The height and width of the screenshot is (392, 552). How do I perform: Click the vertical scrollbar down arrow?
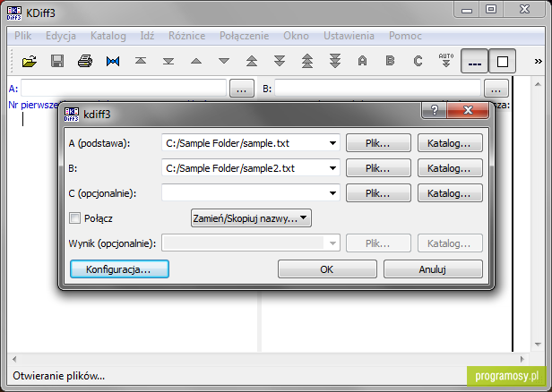[538, 345]
